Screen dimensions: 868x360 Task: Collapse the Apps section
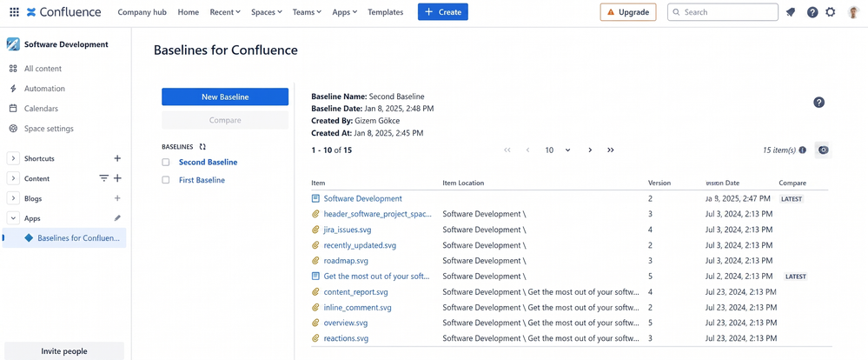[13, 218]
